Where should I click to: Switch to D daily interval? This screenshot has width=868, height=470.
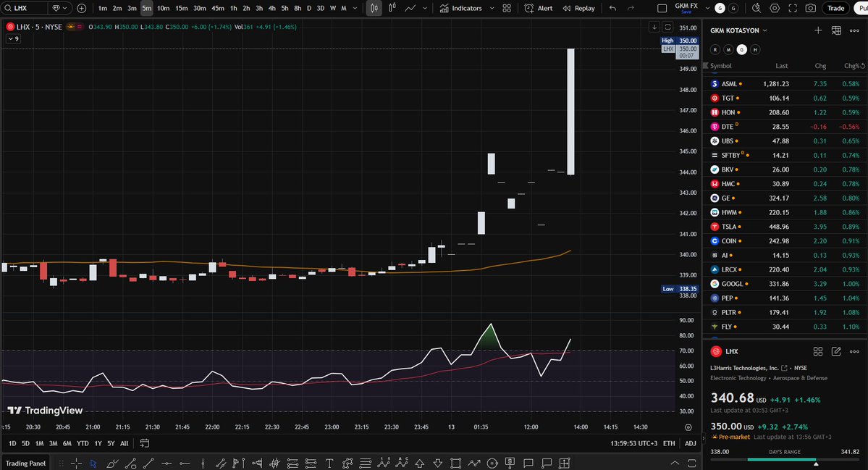[309, 8]
